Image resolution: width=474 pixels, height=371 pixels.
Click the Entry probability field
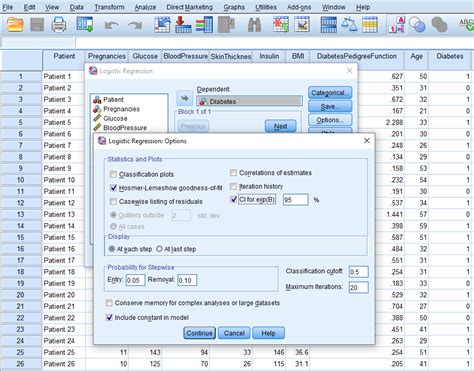pos(135,280)
